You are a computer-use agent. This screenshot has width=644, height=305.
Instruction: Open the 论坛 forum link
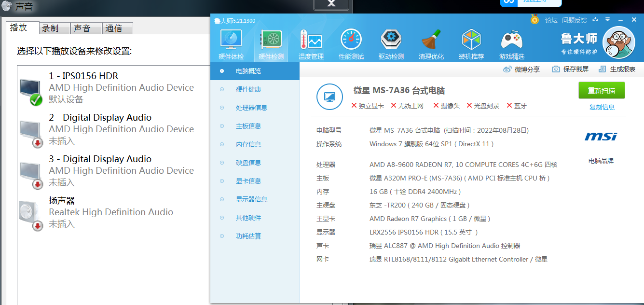coord(551,20)
